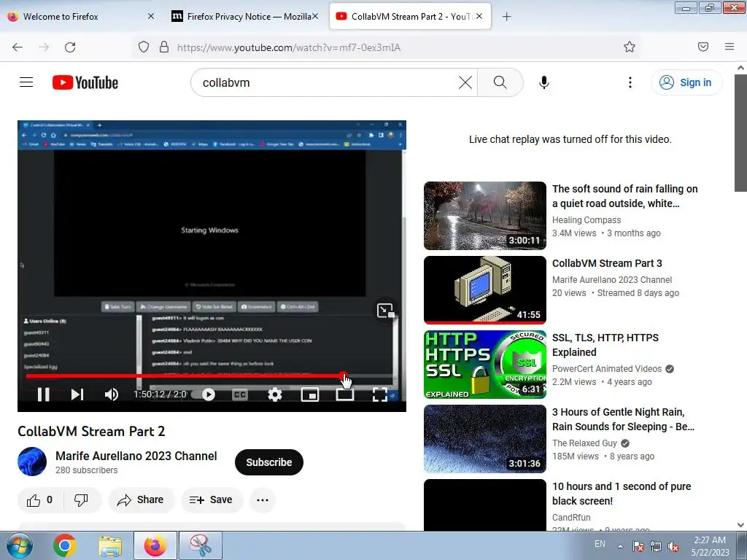Save page to Pocket
The image size is (747, 560).
coord(703,47)
